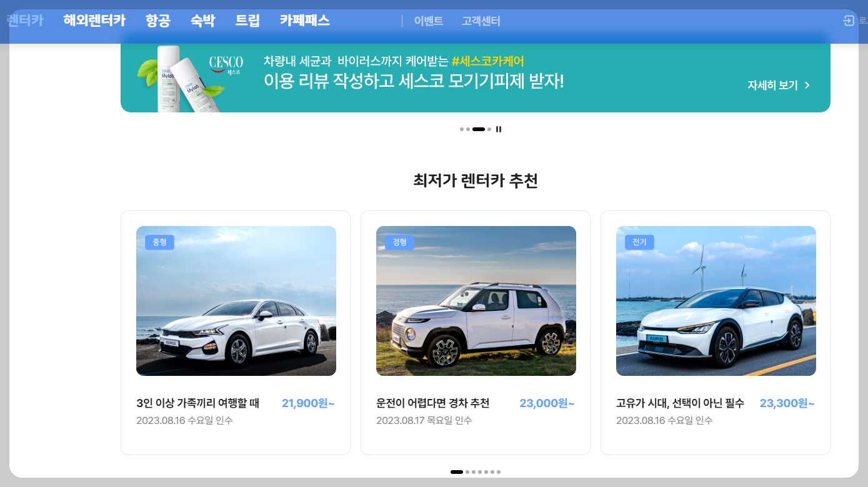Click the chevron arrow beside 자세히 보기
Viewport: 868px width, 487px height.
[x=807, y=85]
